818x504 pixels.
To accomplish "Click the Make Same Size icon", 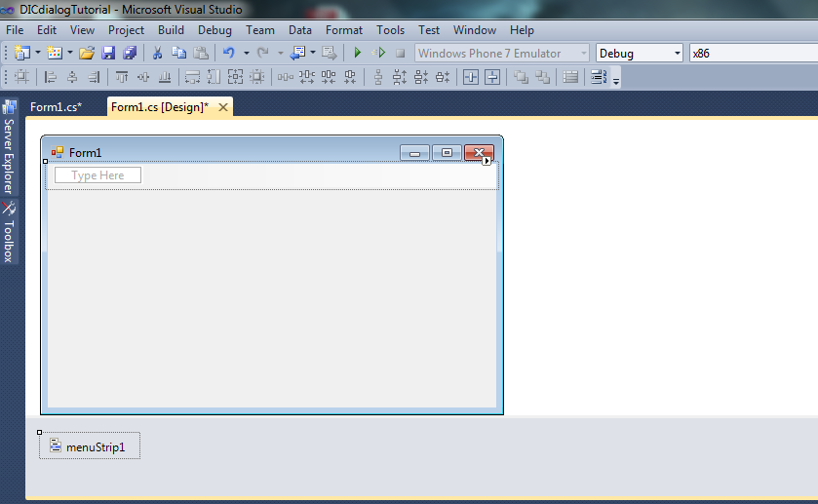I will point(235,77).
